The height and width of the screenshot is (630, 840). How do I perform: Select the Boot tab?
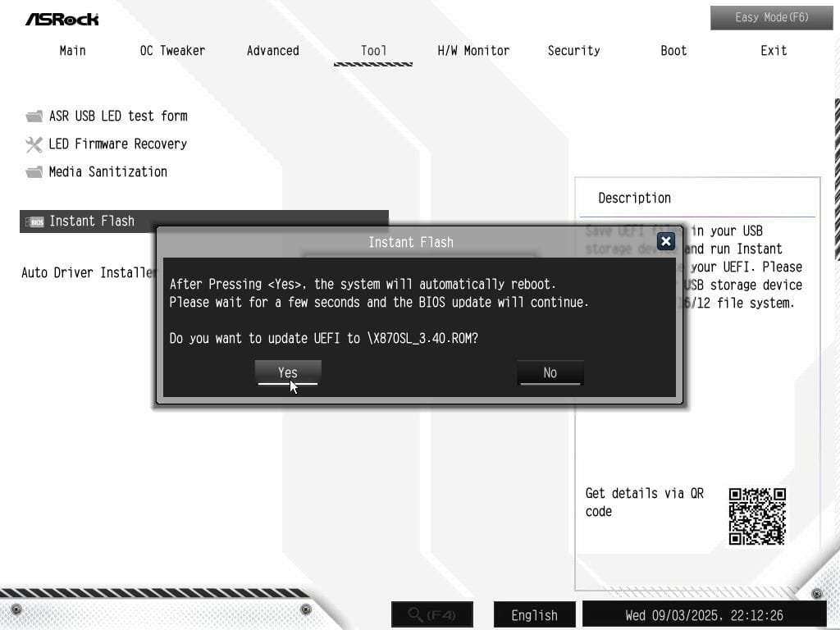pos(673,51)
